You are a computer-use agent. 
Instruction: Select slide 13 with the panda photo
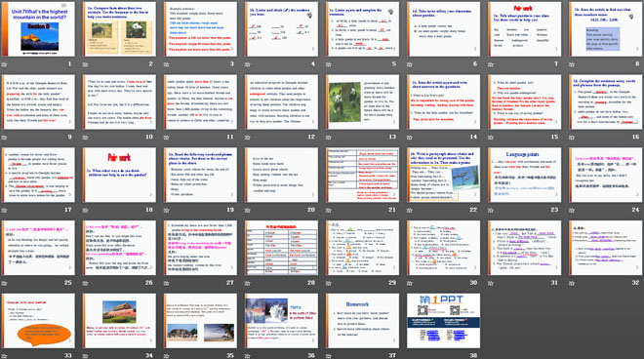tap(363, 101)
